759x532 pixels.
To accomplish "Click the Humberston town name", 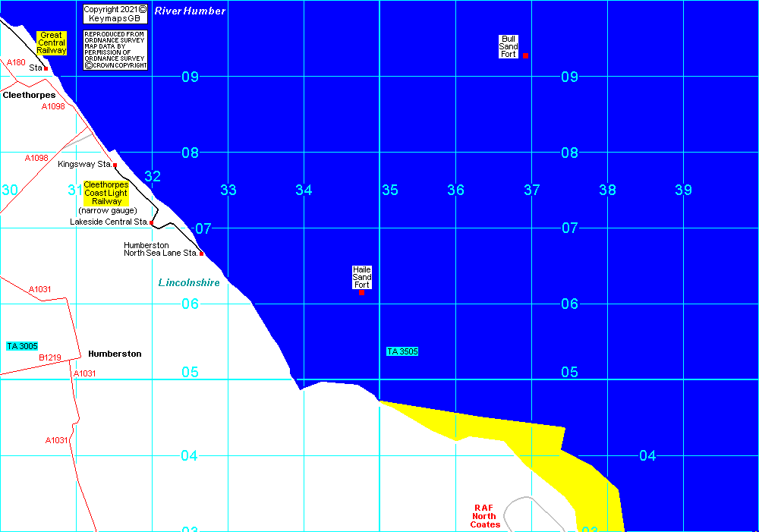I will click(x=115, y=354).
